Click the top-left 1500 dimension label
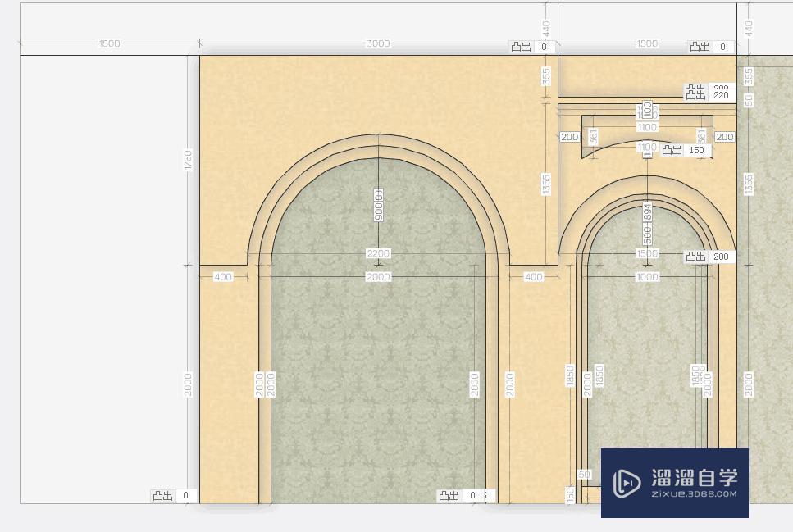Image resolution: width=793 pixels, height=532 pixels. [109, 43]
